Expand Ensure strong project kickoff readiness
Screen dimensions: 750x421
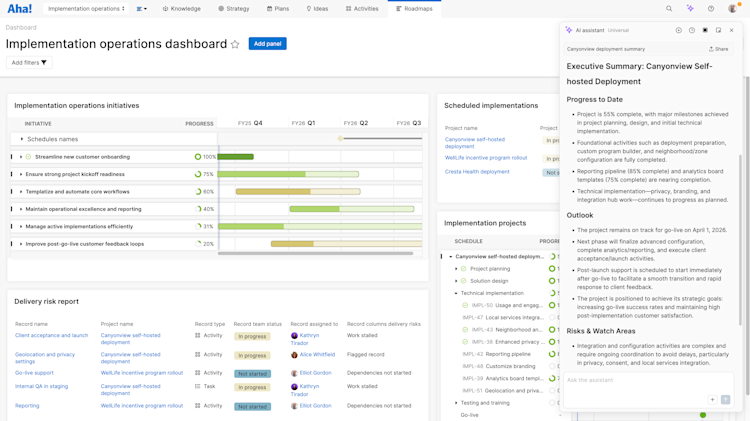[x=21, y=174]
